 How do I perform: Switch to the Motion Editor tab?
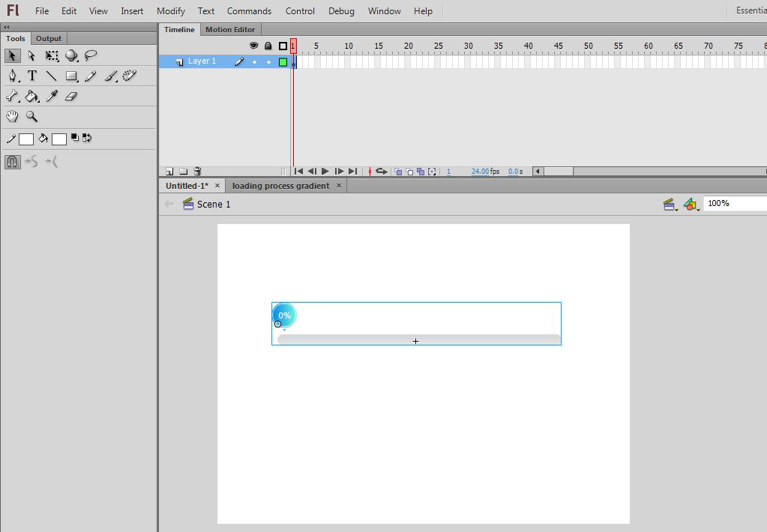pyautogui.click(x=230, y=29)
